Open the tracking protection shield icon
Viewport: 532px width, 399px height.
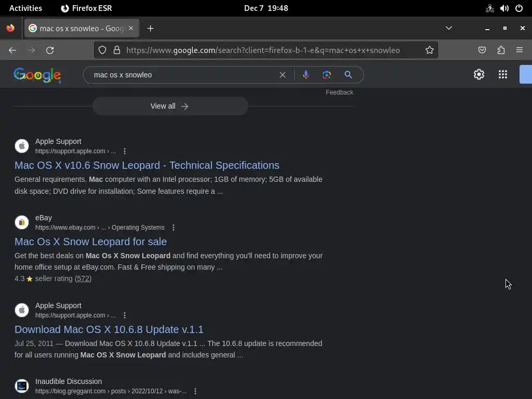point(102,50)
